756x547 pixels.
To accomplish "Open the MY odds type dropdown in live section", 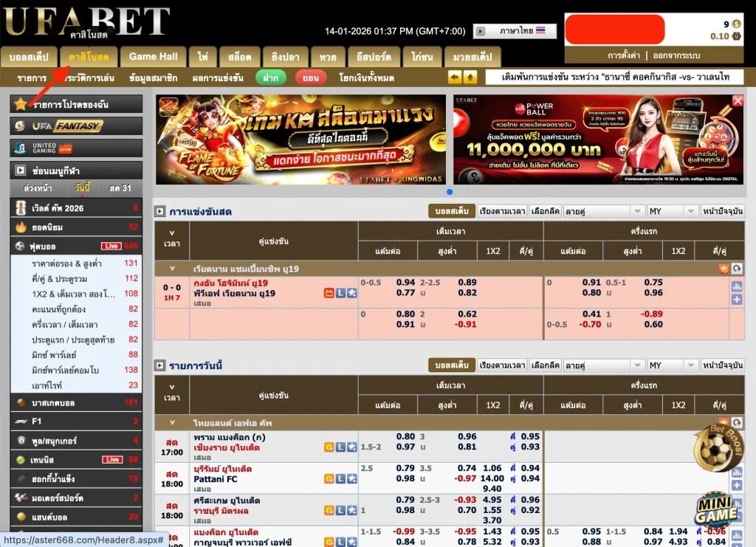I will pos(671,211).
